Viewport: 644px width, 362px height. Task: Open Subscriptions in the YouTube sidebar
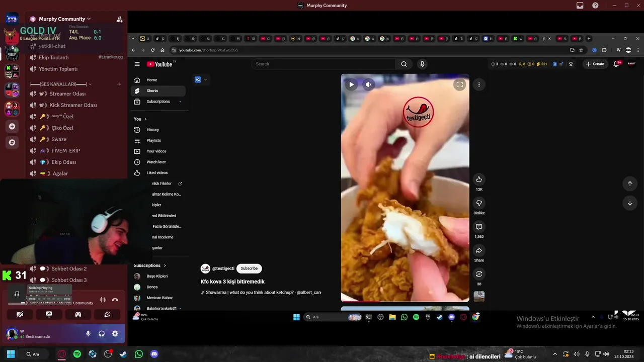[x=157, y=102]
